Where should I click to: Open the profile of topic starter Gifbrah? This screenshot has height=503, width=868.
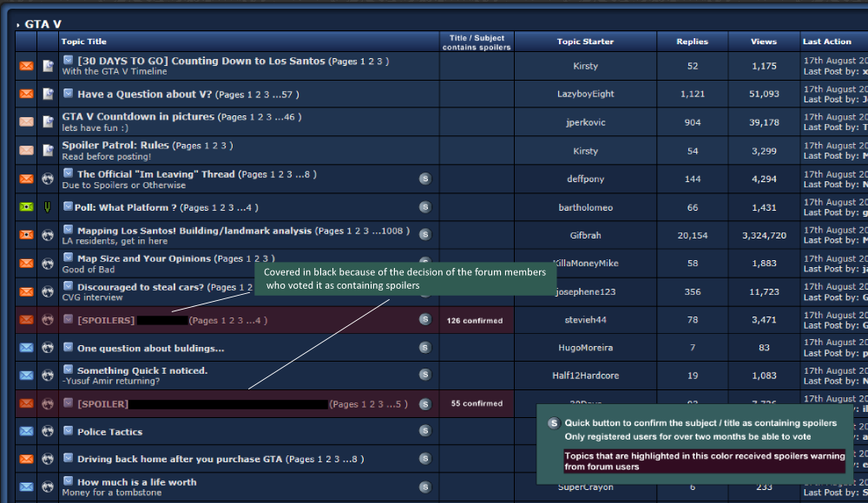click(x=585, y=235)
